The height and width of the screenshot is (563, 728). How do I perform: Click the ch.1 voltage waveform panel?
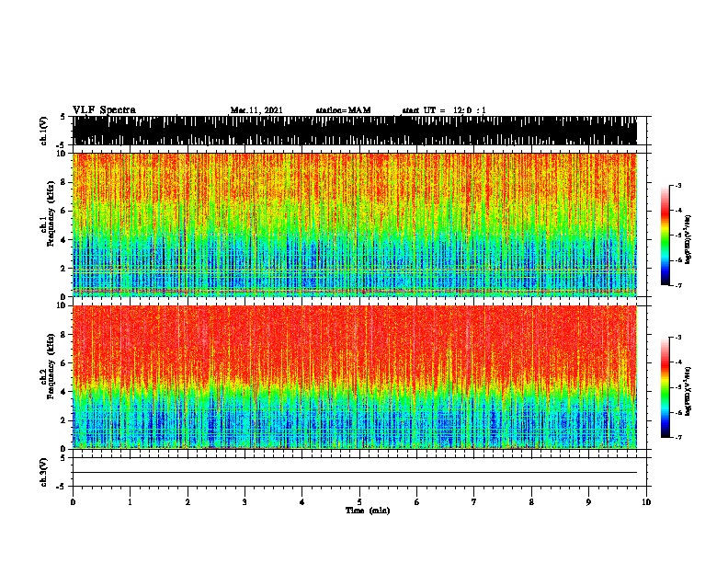click(x=355, y=131)
